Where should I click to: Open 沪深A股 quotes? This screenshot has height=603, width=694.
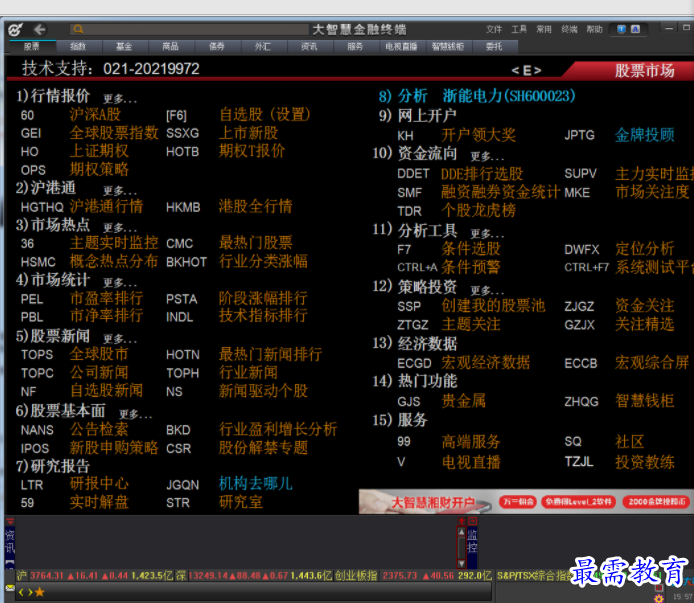point(95,115)
